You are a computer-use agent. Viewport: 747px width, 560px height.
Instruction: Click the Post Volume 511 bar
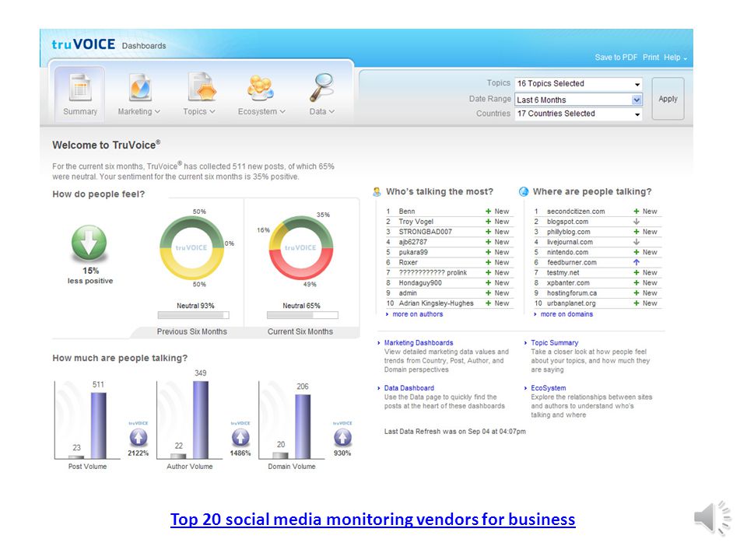pyautogui.click(x=99, y=425)
